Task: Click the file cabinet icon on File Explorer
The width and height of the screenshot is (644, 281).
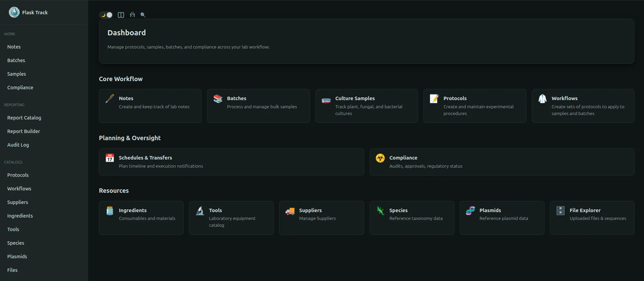Action: (x=561, y=211)
